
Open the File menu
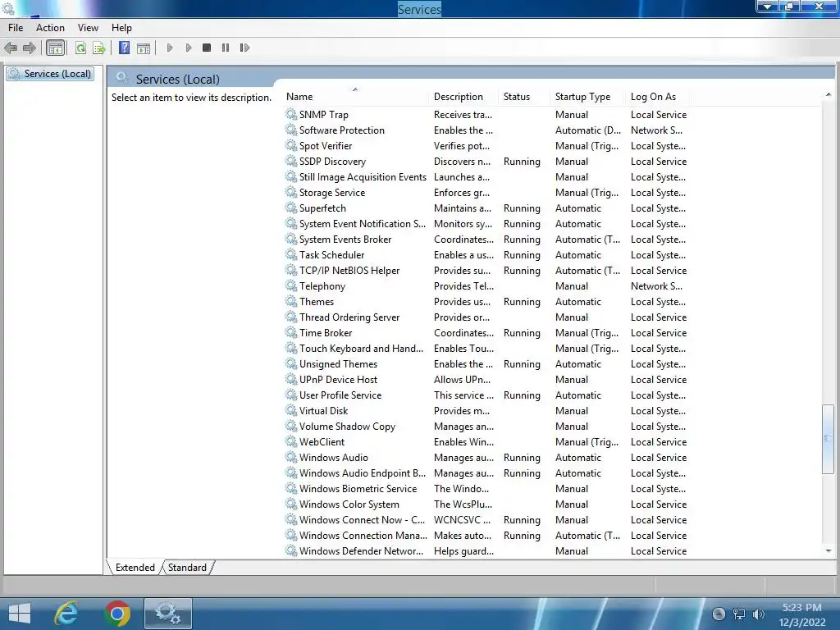click(x=16, y=28)
